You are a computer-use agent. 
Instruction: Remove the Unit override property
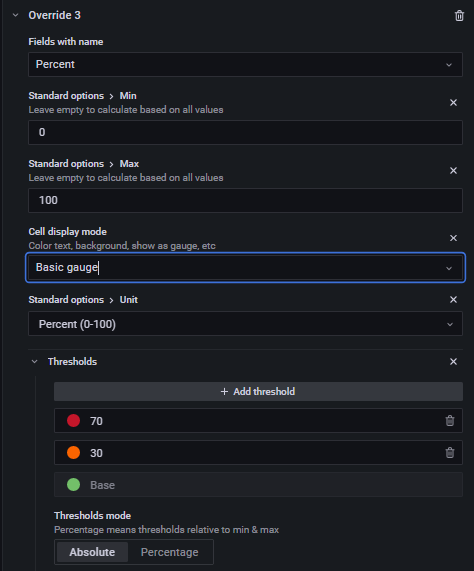click(453, 300)
